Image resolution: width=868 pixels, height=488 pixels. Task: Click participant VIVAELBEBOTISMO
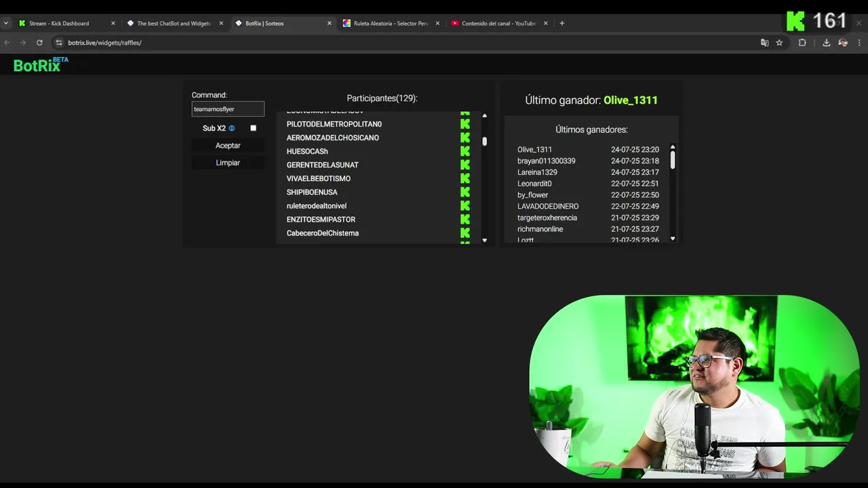click(319, 178)
